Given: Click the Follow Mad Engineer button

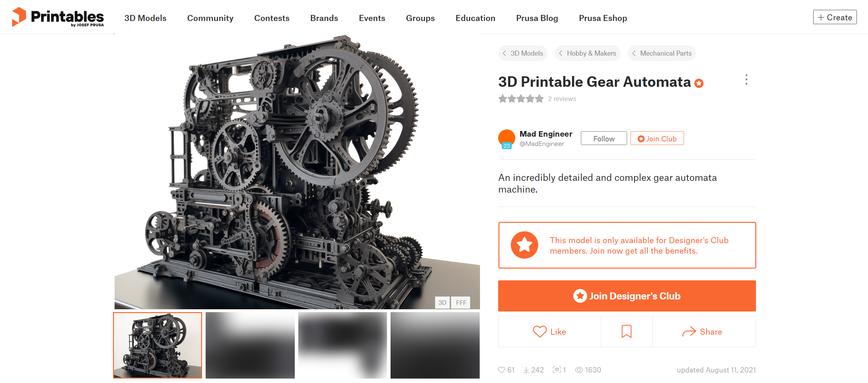Looking at the screenshot, I should tap(603, 139).
